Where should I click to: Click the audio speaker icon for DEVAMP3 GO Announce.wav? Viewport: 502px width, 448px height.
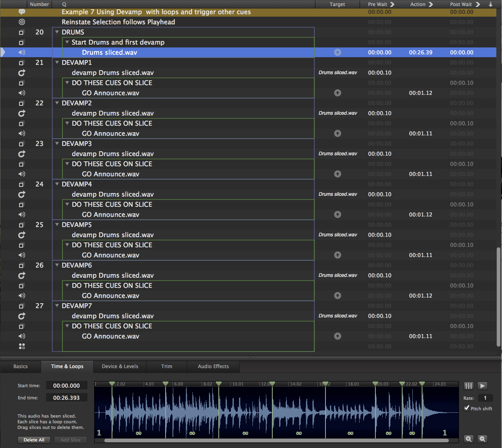coord(22,174)
